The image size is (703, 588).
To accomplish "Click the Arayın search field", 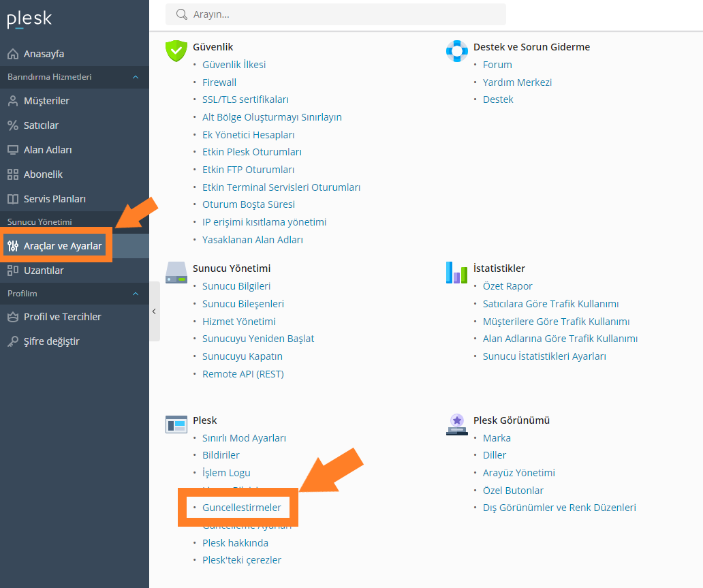I will (x=341, y=14).
